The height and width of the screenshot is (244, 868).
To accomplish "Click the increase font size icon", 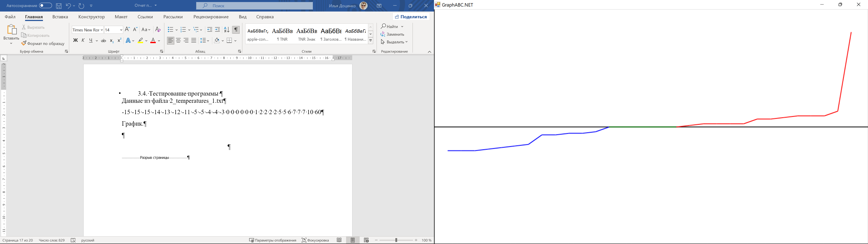I will tap(127, 30).
